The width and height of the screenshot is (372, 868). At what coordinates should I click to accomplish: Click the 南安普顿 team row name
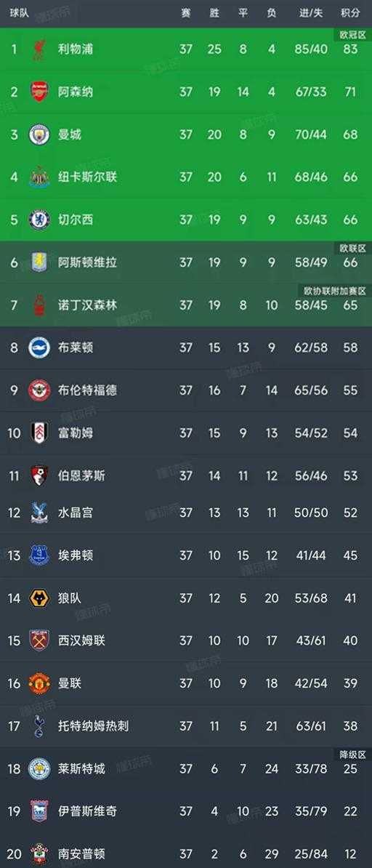(x=81, y=854)
